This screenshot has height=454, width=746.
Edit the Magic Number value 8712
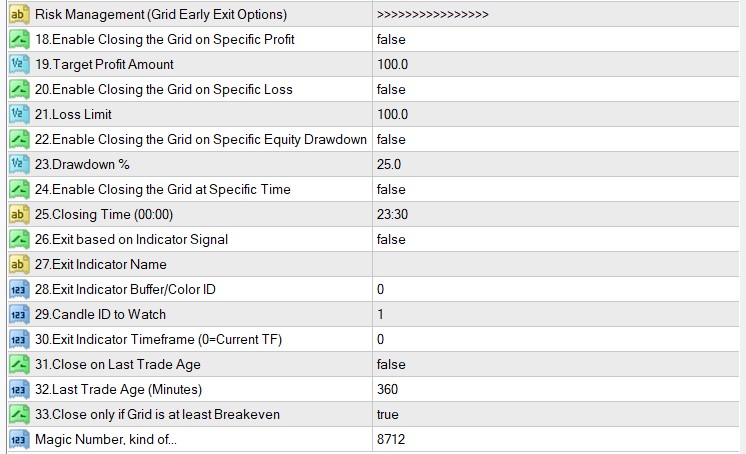tap(392, 440)
